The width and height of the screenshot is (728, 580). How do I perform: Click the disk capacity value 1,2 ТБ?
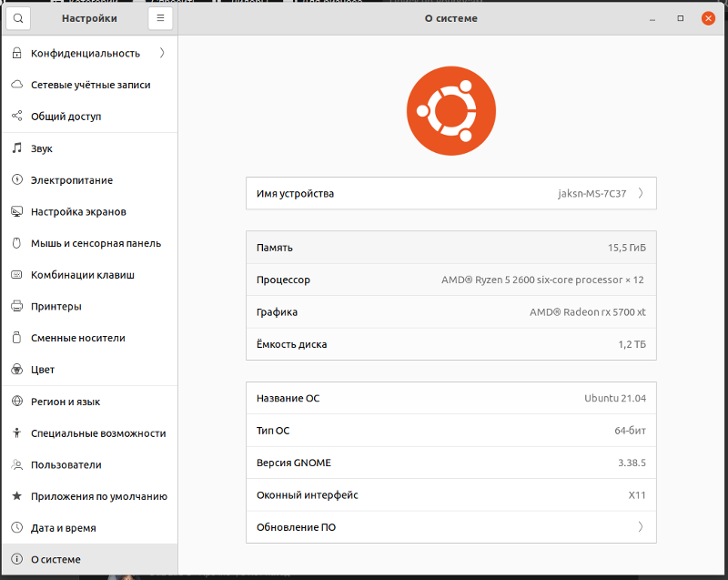[x=632, y=344]
